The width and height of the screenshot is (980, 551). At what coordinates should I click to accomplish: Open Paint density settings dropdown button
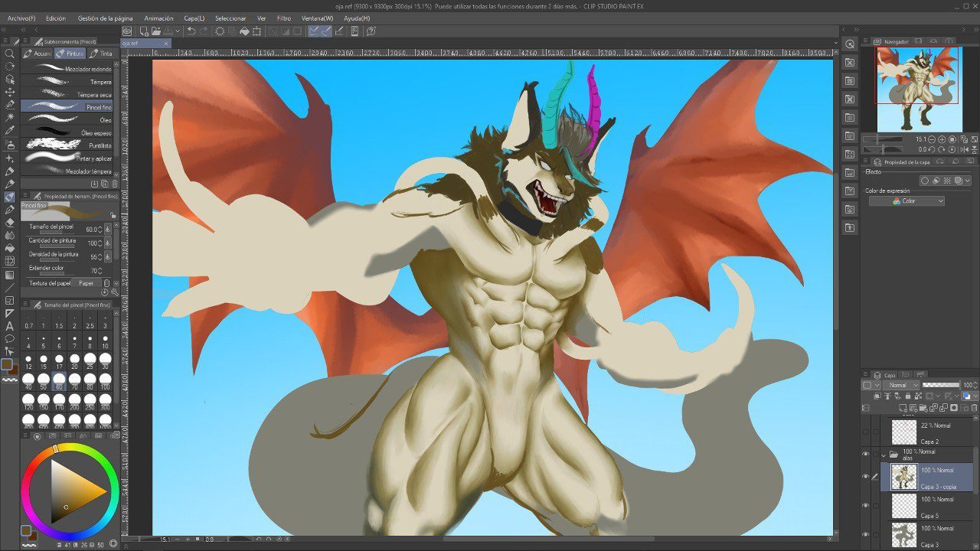point(107,256)
